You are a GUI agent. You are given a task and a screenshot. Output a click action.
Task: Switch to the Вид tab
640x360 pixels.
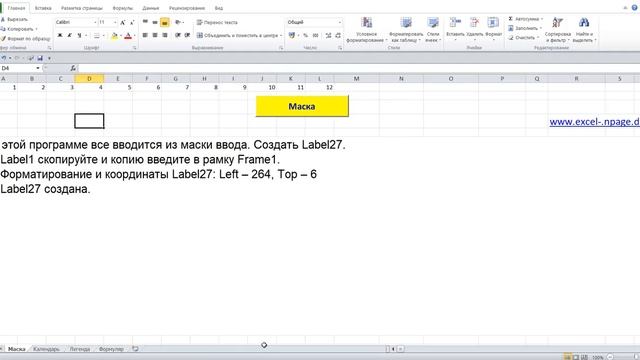219,8
